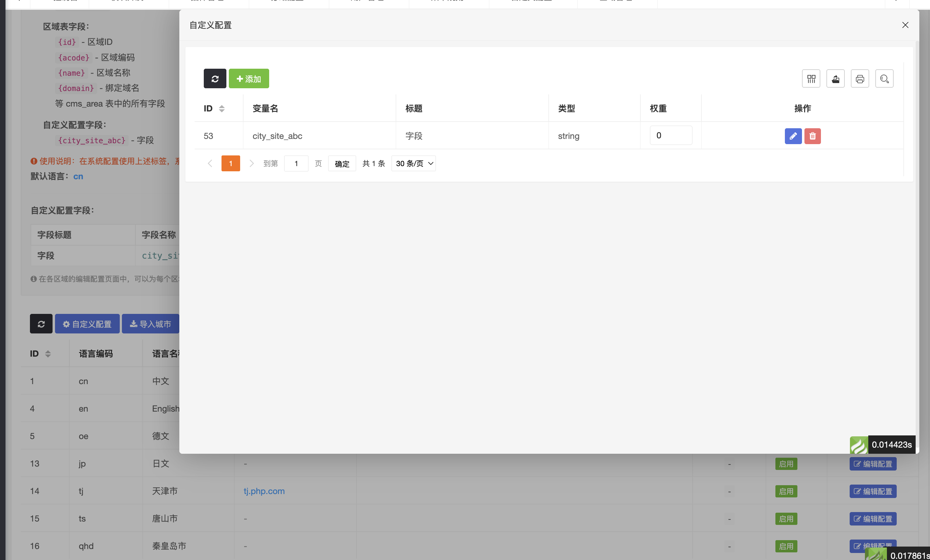This screenshot has height=560, width=930.
Task: Toggle the 启用 status for the tj row
Action: coord(786,491)
